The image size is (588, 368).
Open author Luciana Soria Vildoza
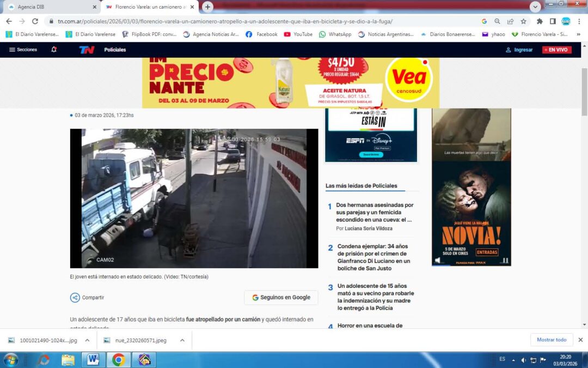(x=369, y=228)
